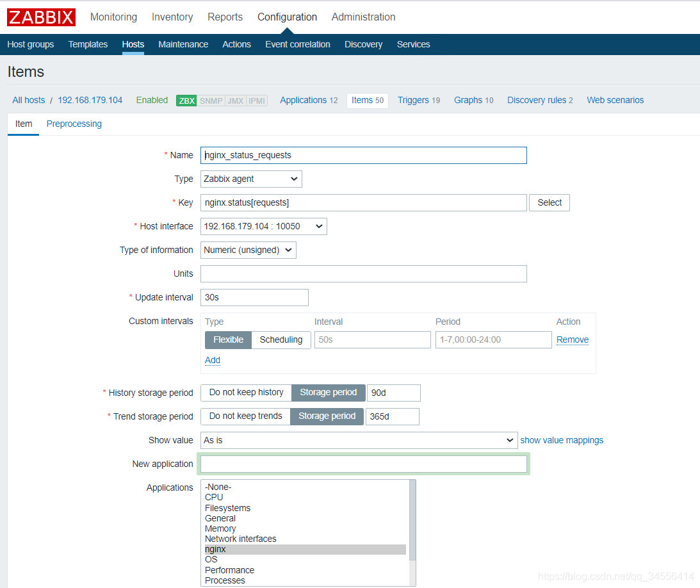Open show value mappings link
700x588 pixels.
click(562, 440)
